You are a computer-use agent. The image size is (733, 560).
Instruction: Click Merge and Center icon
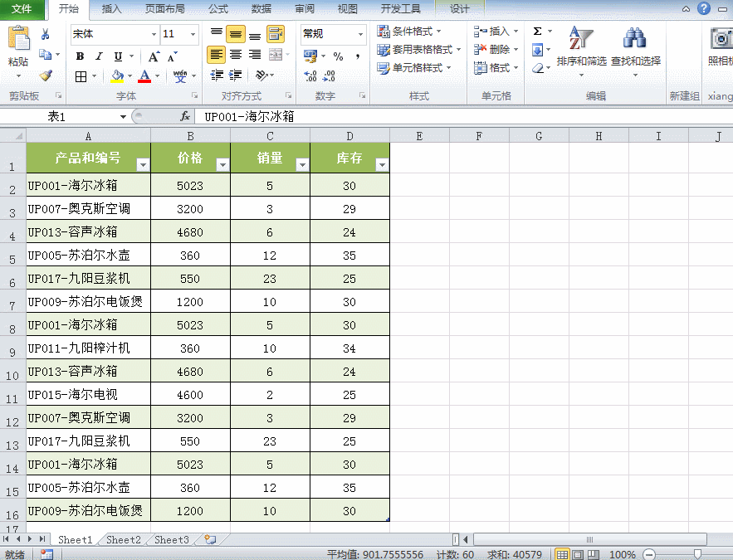(276, 55)
